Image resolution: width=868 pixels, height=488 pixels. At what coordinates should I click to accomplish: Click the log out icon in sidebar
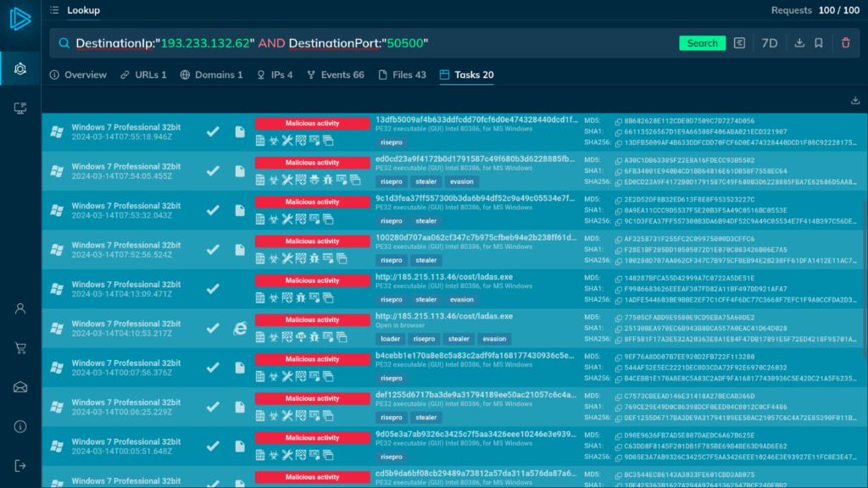tap(20, 465)
